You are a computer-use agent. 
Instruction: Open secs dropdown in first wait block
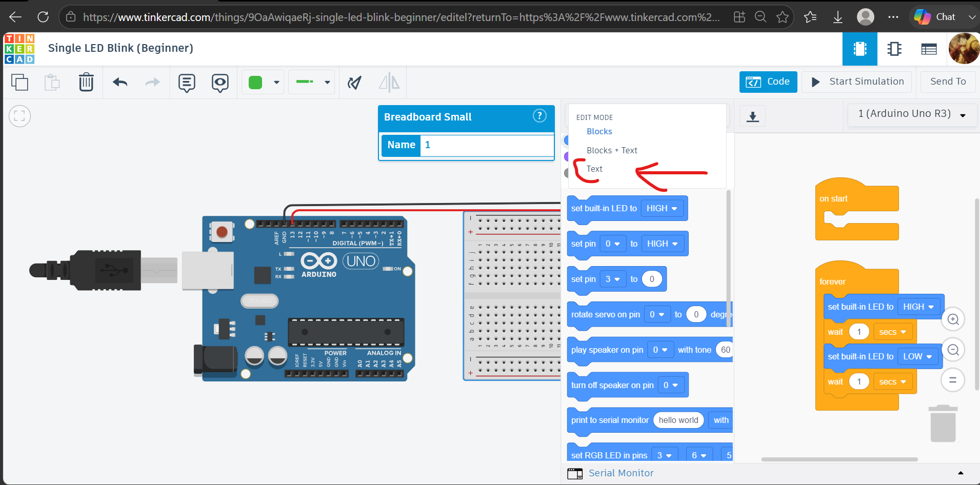893,332
